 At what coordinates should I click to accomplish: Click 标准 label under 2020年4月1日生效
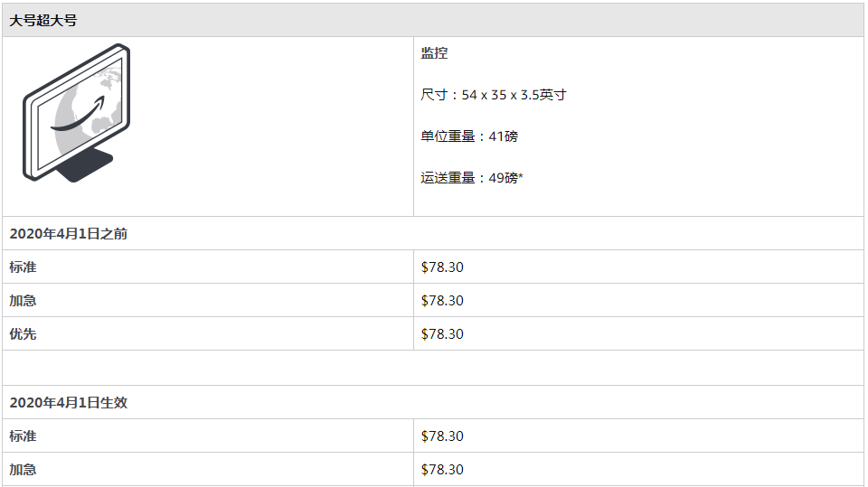coord(24,436)
